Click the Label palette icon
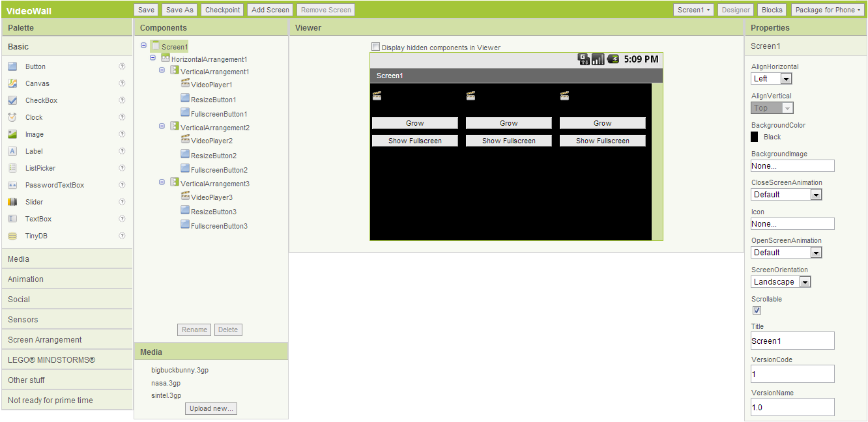Image resolution: width=868 pixels, height=422 pixels. pyautogui.click(x=12, y=151)
